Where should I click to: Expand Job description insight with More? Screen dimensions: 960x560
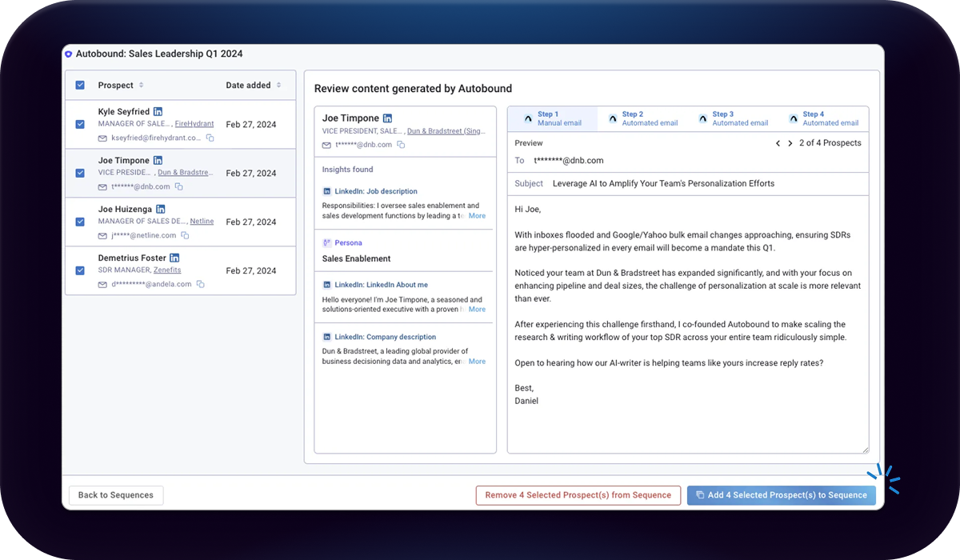coord(477,216)
